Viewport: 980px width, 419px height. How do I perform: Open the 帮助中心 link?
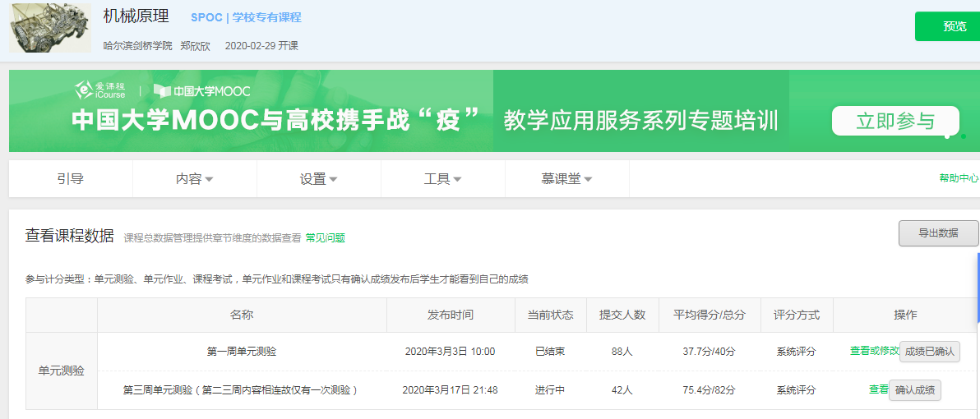pyautogui.click(x=959, y=178)
